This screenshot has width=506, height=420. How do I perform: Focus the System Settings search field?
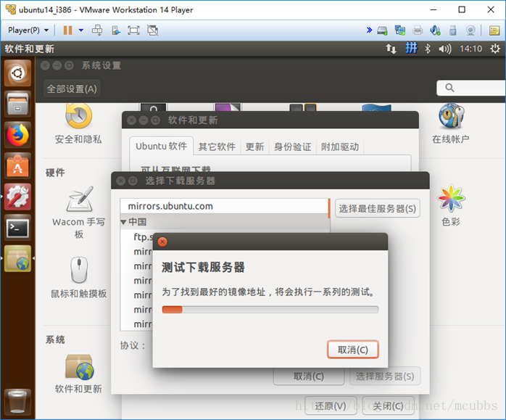(x=471, y=88)
